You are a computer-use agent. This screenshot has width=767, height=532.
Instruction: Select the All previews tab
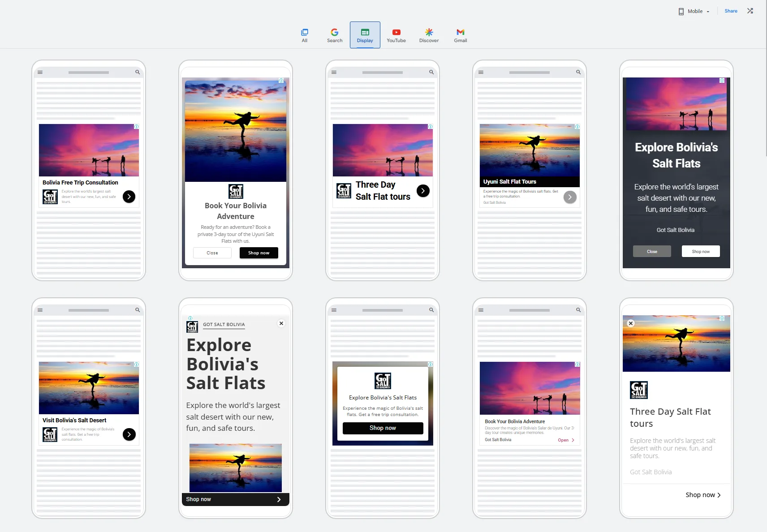click(305, 35)
